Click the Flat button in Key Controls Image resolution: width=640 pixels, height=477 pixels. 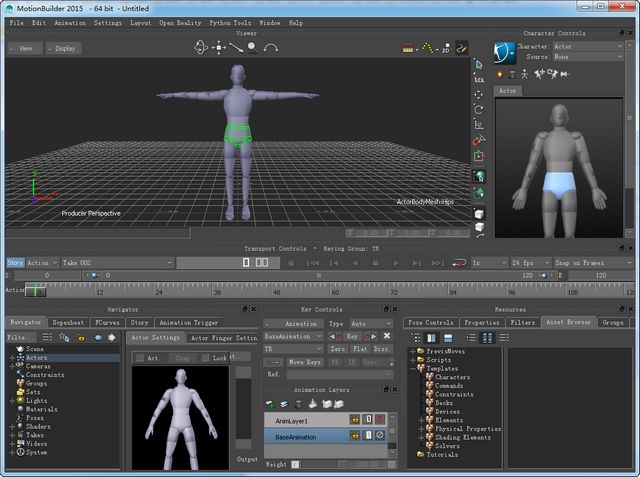point(360,349)
